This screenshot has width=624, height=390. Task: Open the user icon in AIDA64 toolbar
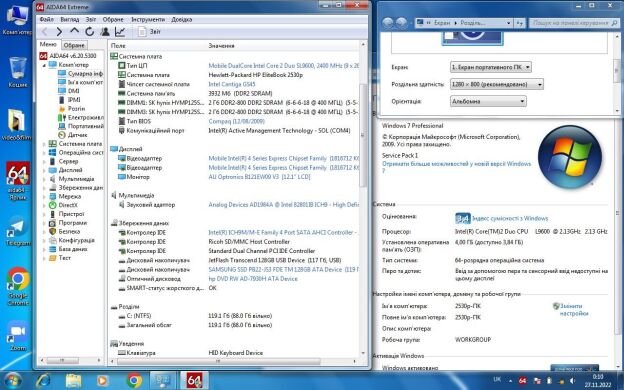[x=105, y=31]
